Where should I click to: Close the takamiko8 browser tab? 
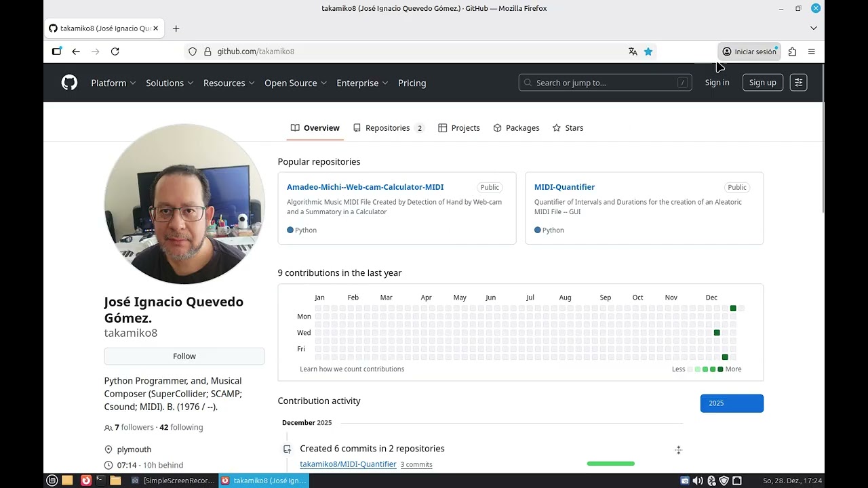point(155,28)
